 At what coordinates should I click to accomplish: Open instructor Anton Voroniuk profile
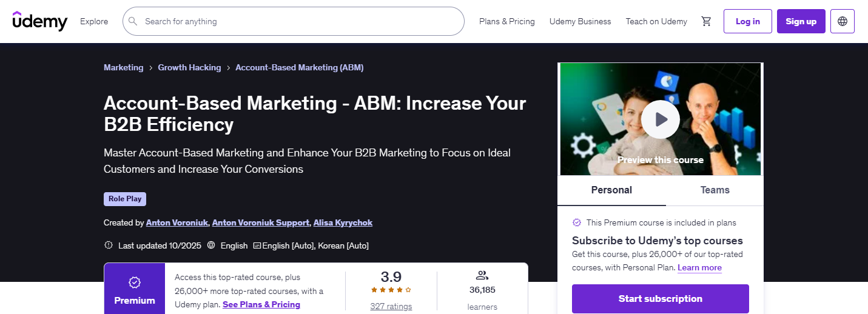point(177,222)
